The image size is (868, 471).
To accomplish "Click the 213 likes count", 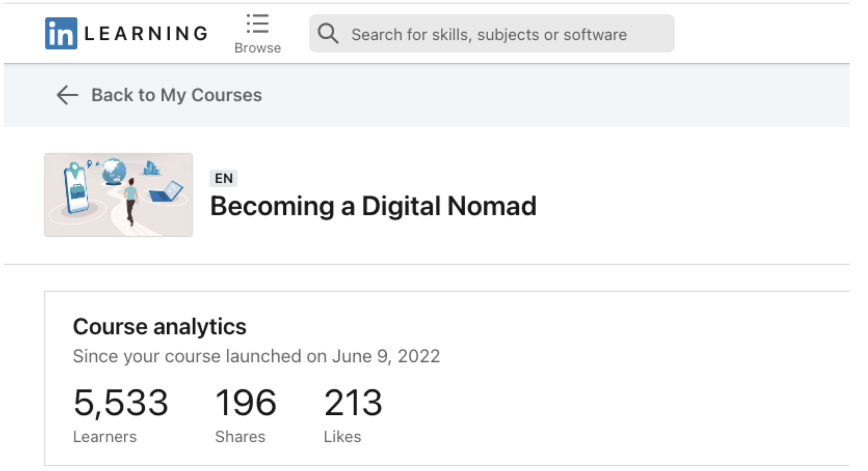I will pos(353,402).
